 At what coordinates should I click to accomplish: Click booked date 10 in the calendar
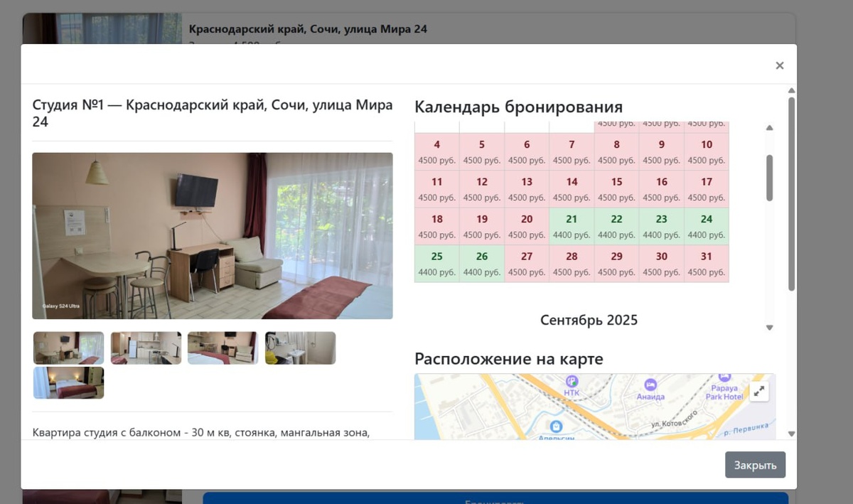coord(707,152)
